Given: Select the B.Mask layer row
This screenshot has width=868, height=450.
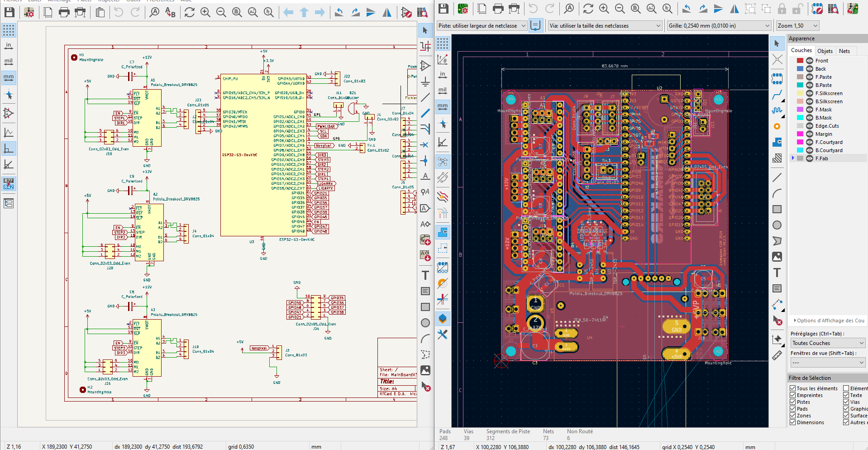Looking at the screenshot, I should [823, 118].
